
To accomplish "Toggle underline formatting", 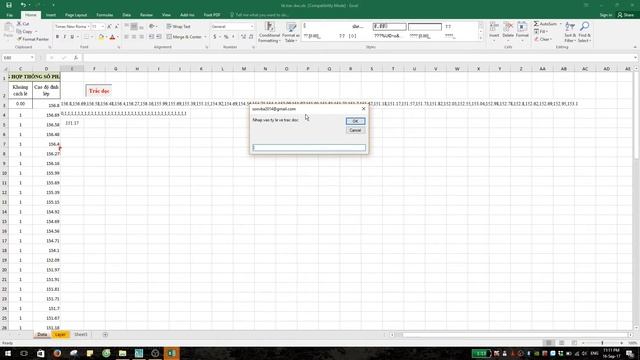I will pos(72,37).
